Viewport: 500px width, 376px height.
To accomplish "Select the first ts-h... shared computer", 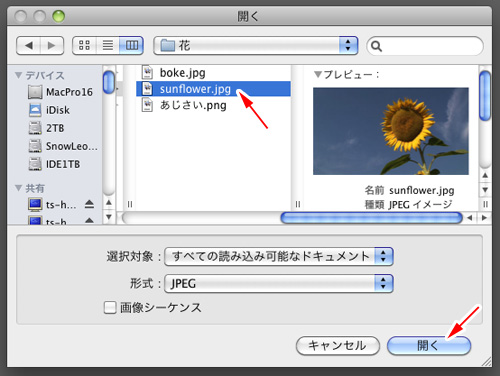I will coord(52,204).
